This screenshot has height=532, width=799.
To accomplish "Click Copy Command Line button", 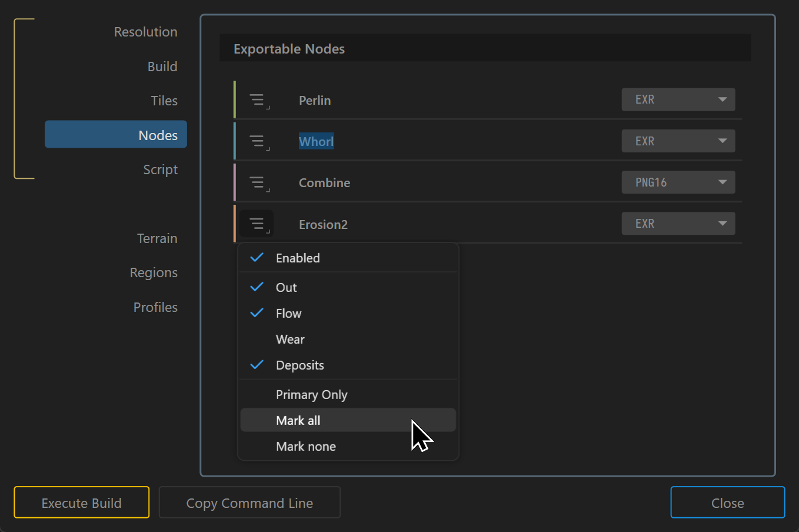I will click(x=249, y=503).
